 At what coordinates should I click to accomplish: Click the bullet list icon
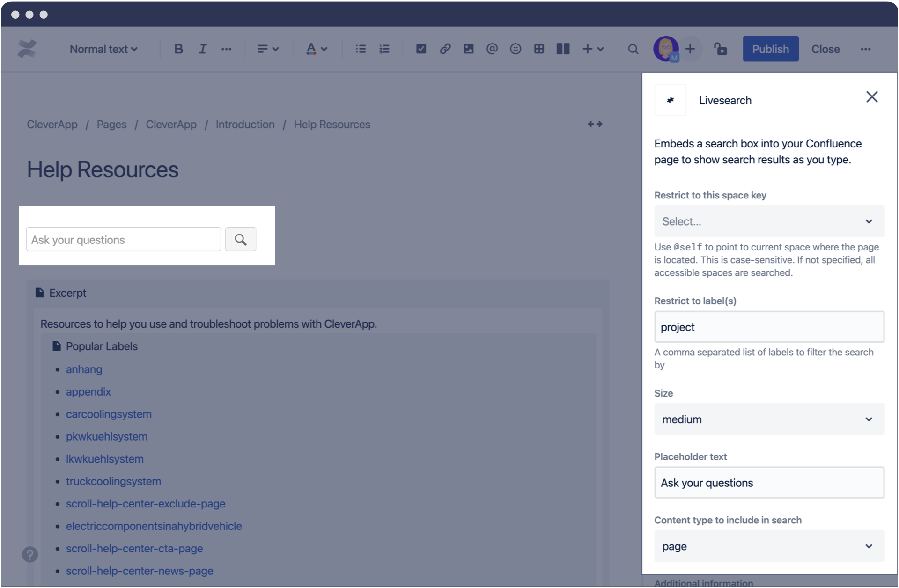pos(361,49)
